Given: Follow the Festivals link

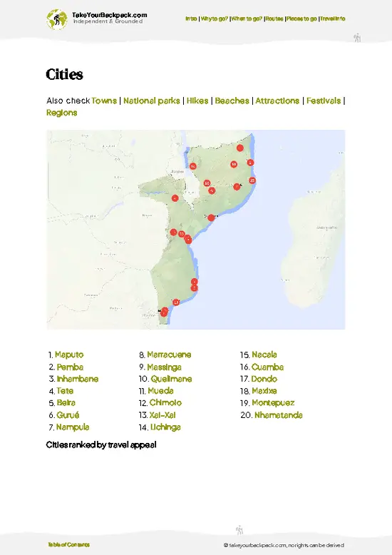Looking at the screenshot, I should (x=324, y=101).
